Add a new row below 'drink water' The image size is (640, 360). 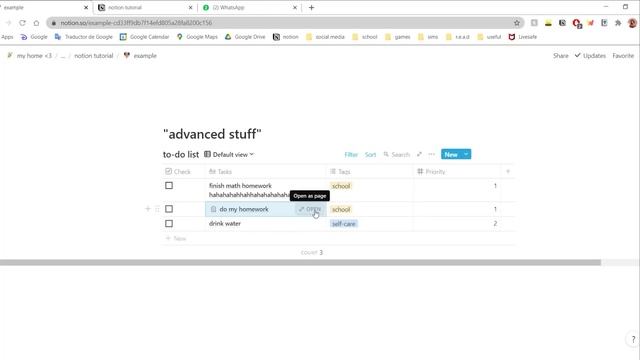[x=176, y=238]
